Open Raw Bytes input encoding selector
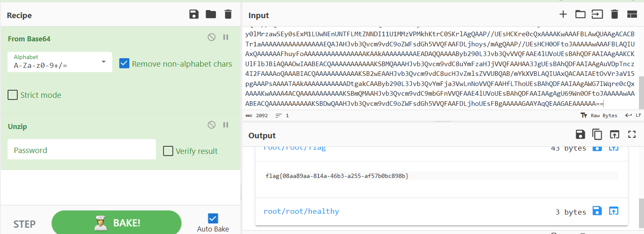This screenshot has width=644, height=234. pyautogui.click(x=598, y=116)
